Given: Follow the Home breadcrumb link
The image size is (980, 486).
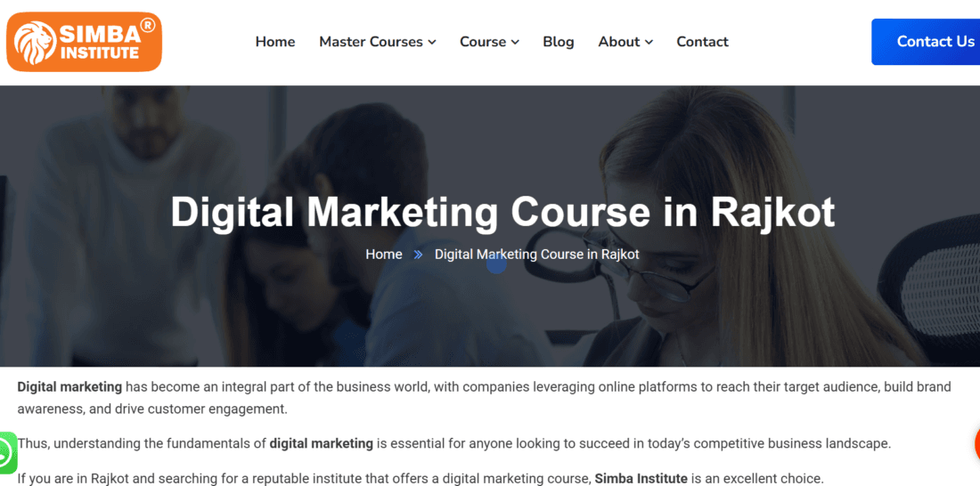Looking at the screenshot, I should click(x=384, y=255).
